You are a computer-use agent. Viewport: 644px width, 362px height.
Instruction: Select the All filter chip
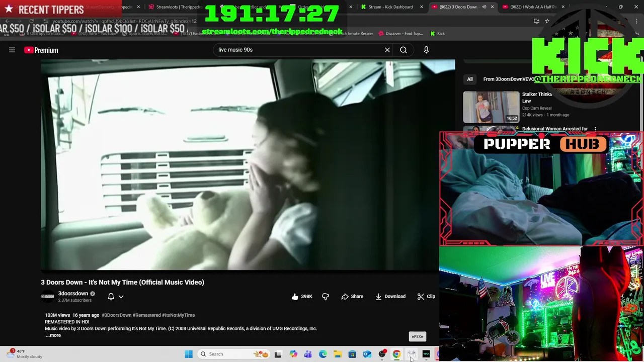point(470,79)
